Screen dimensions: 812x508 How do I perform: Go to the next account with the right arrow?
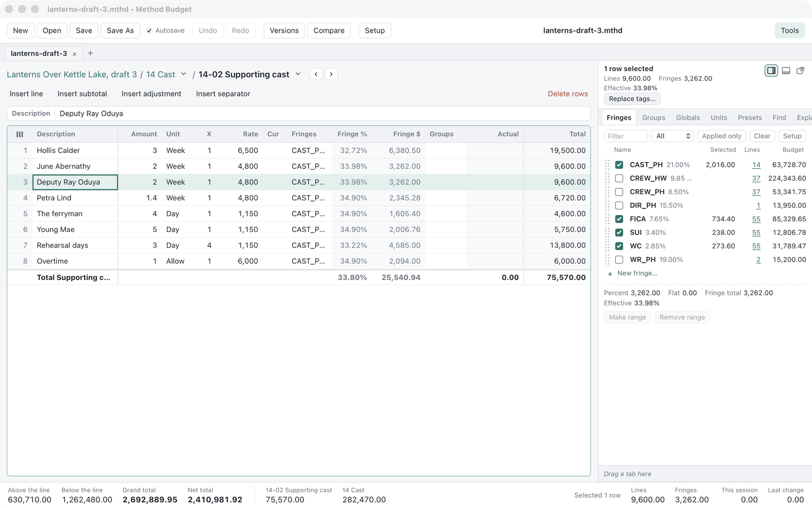[332, 74]
